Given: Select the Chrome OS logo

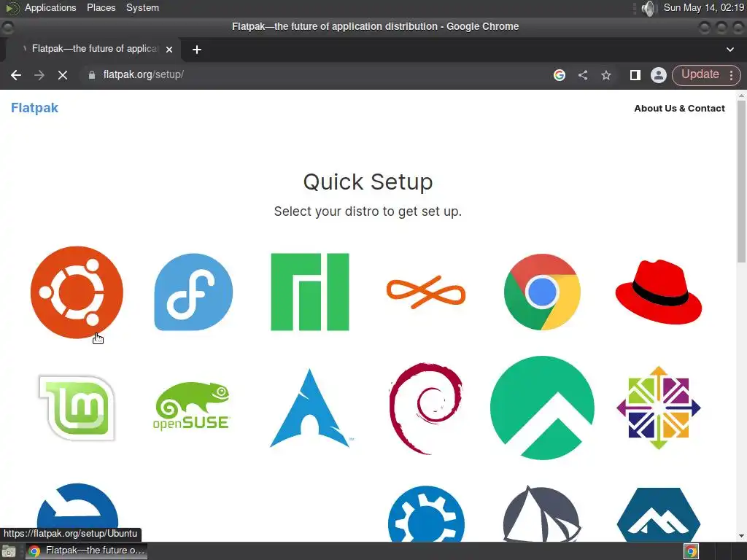Looking at the screenshot, I should [542, 292].
